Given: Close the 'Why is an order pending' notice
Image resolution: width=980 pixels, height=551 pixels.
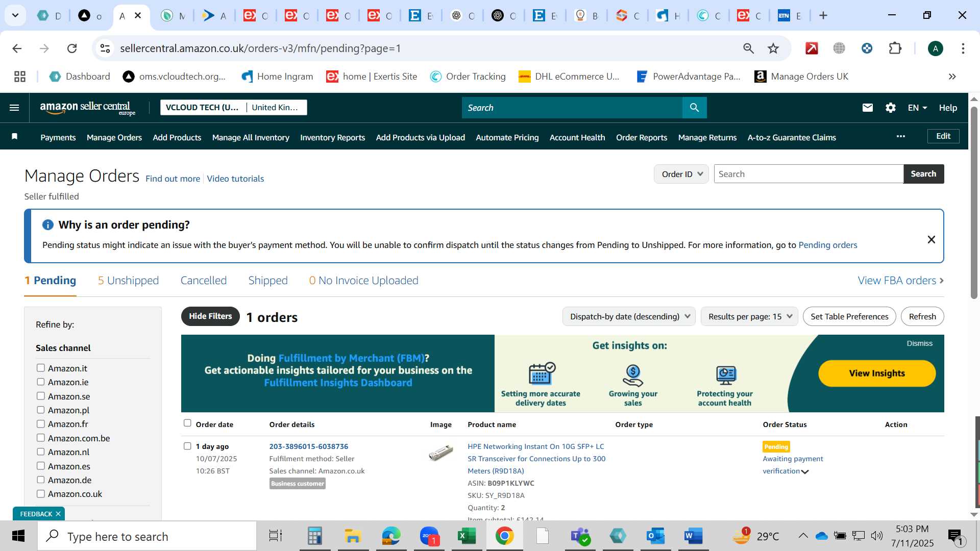Looking at the screenshot, I should (x=931, y=240).
